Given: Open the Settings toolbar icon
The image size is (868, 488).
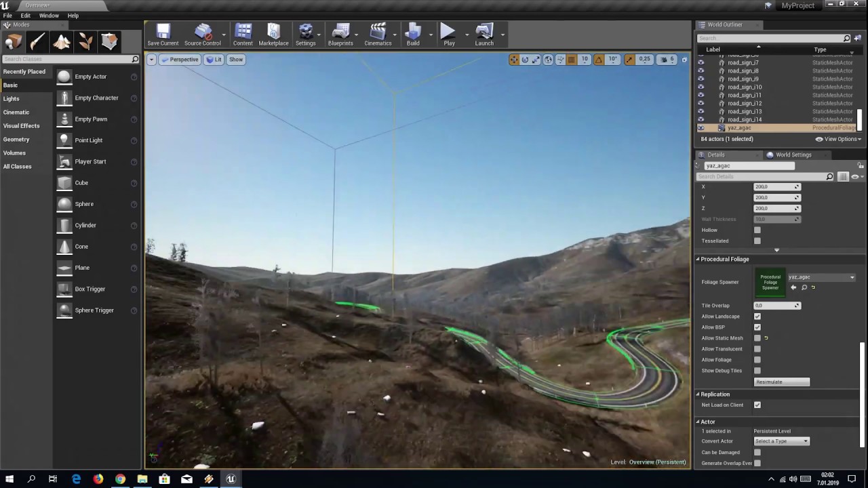Looking at the screenshot, I should (x=305, y=35).
